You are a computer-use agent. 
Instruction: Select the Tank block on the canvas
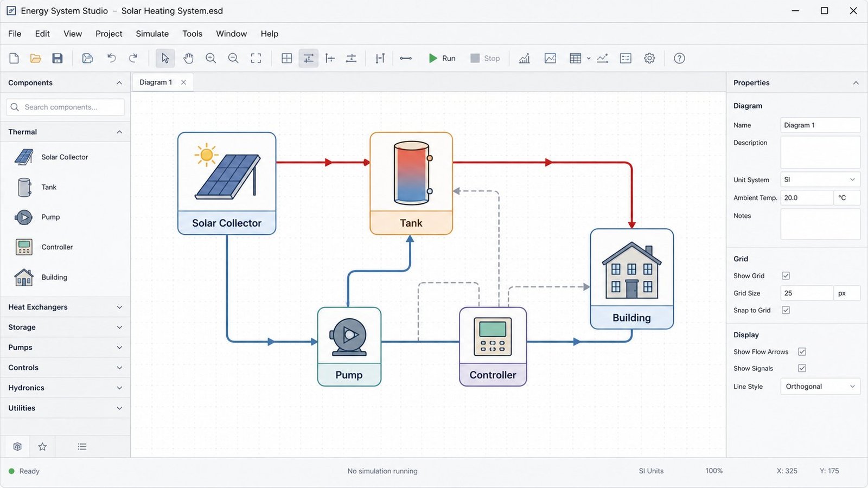411,183
